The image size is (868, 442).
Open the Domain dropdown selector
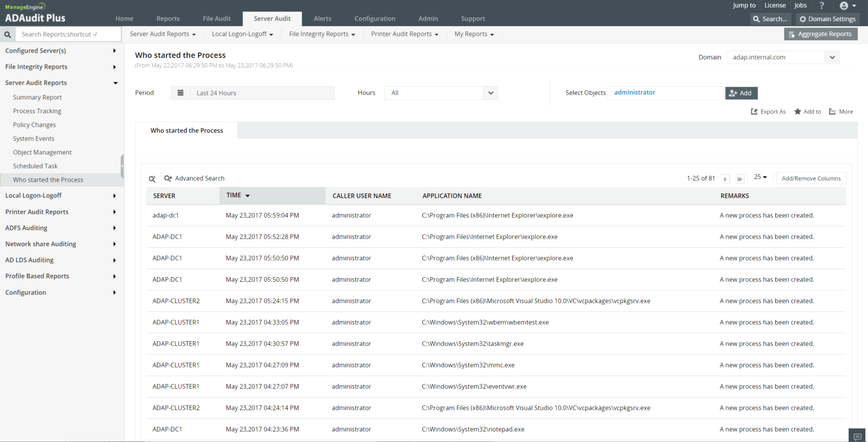pyautogui.click(x=832, y=57)
